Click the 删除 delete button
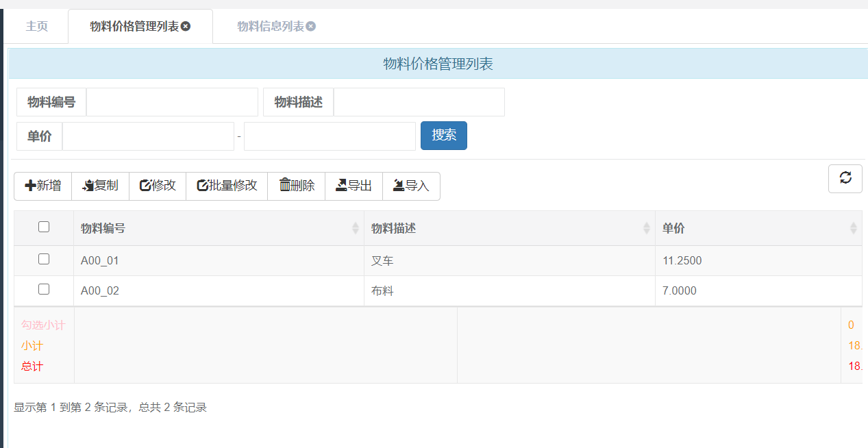 (x=297, y=186)
